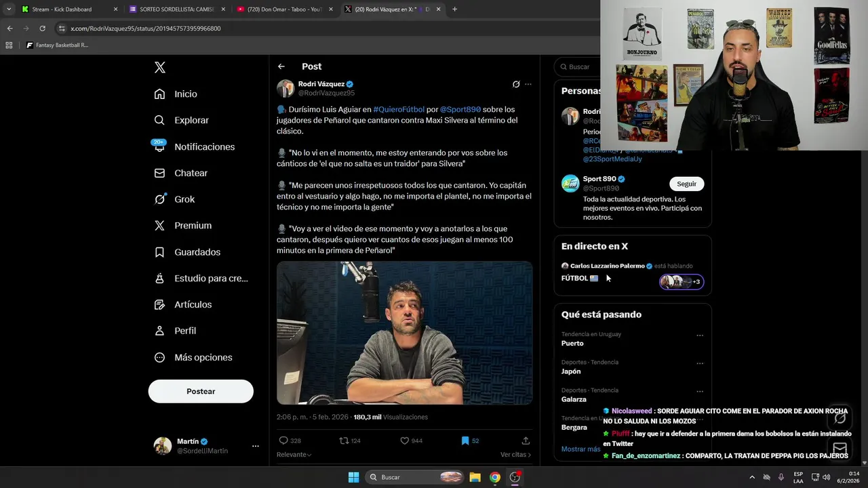Open Grok from the sidebar
This screenshot has height=488, width=868.
click(x=174, y=199)
